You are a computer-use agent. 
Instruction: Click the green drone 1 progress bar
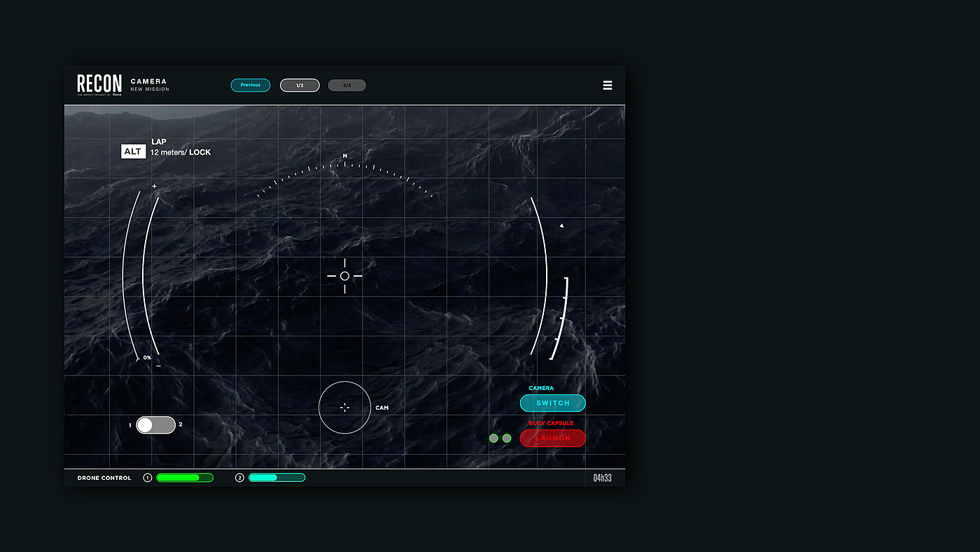(185, 478)
